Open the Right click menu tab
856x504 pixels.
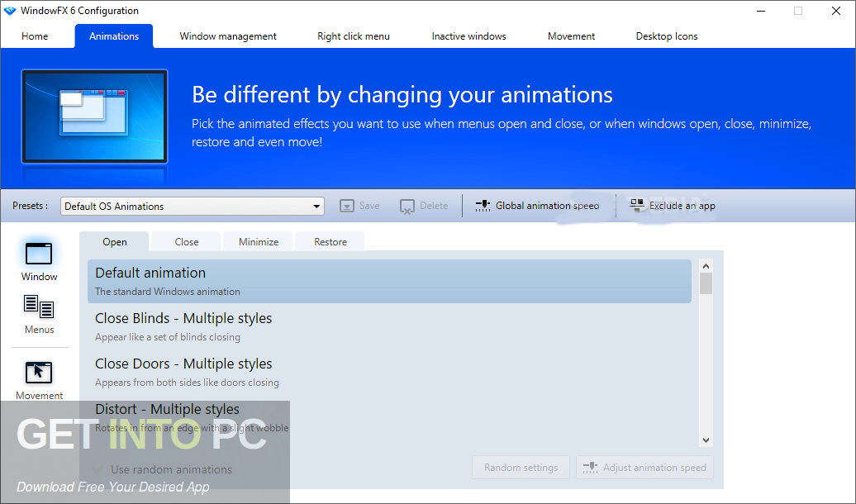[353, 36]
